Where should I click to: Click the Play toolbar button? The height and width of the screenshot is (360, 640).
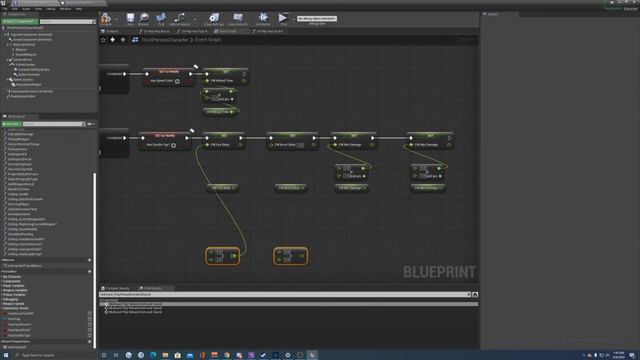pos(282,18)
